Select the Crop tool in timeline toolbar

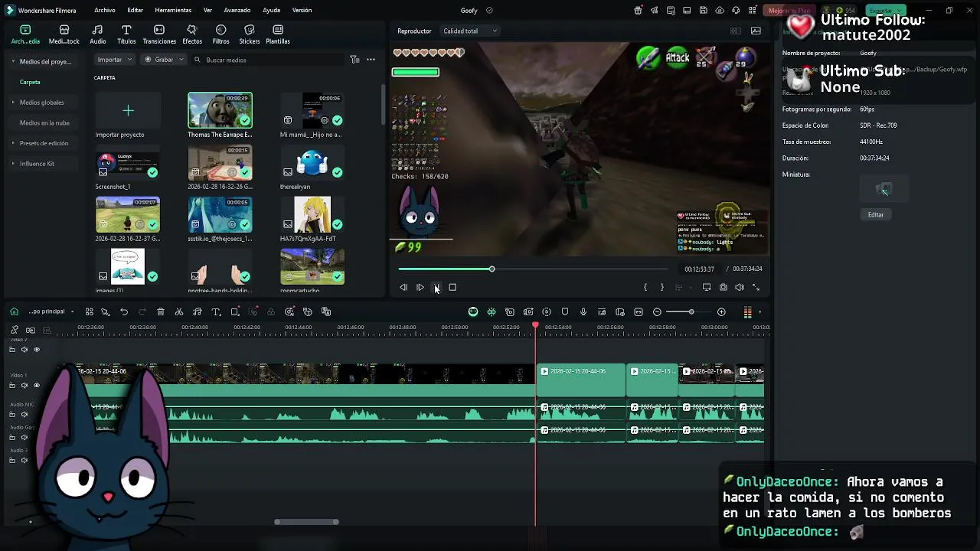pos(235,311)
